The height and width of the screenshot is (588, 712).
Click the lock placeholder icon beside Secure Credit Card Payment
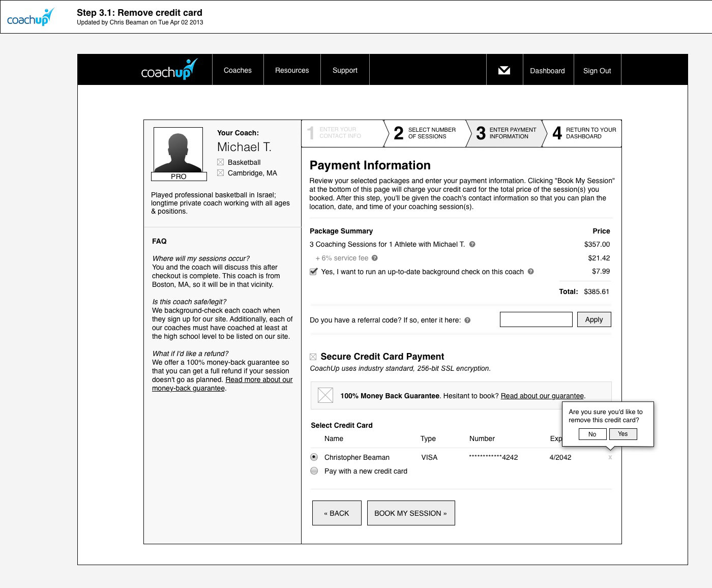point(313,357)
